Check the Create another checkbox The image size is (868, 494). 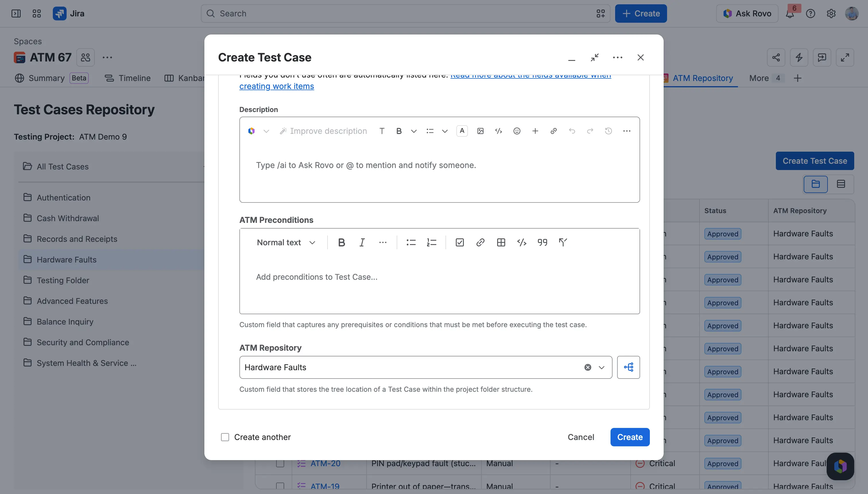coord(225,437)
